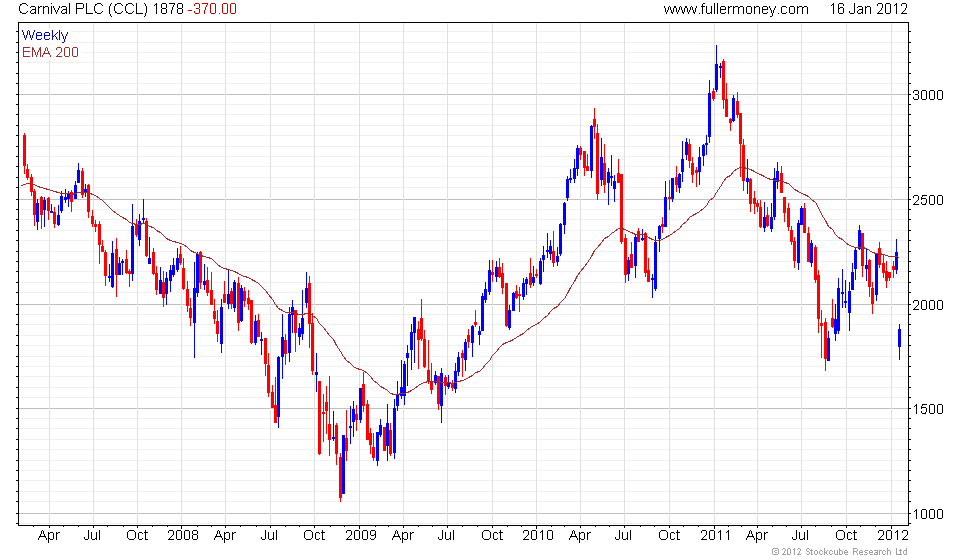The height and width of the screenshot is (560, 960).
Task: Select the EMA 200 legend label
Action: 50,52
